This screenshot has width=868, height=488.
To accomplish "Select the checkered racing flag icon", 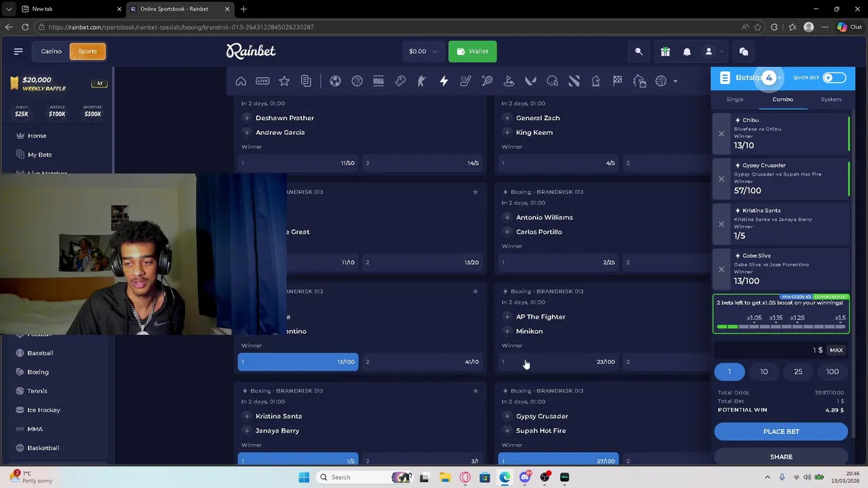I will (617, 81).
